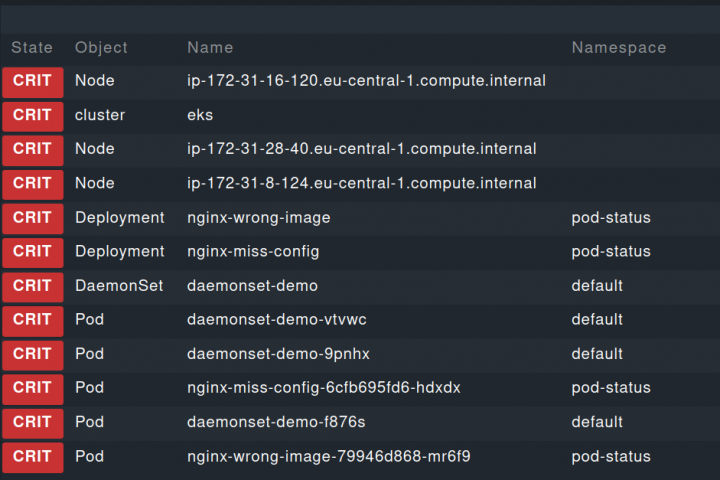Open node ip-172-31-8-124.eu-central-1.compute.internal
This screenshot has width=720, height=480.
pyautogui.click(x=361, y=183)
